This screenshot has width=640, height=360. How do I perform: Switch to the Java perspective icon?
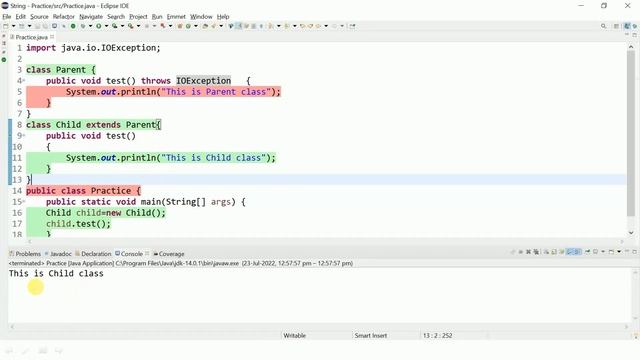627,26
